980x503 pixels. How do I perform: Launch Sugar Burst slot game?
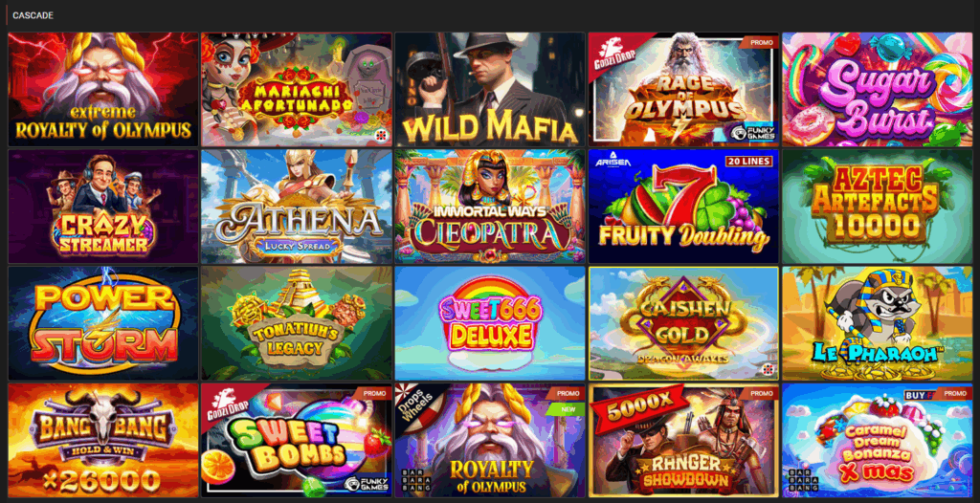click(x=878, y=89)
